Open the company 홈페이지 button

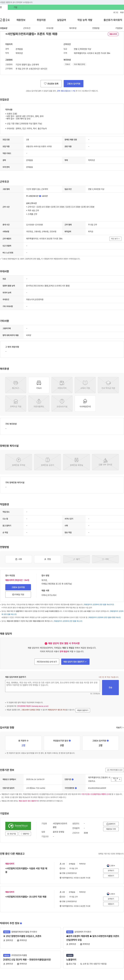coord(111,824)
